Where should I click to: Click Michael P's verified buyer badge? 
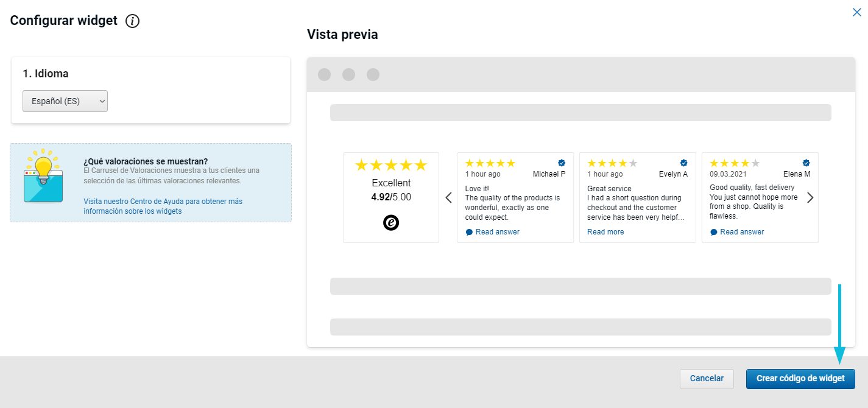(562, 163)
